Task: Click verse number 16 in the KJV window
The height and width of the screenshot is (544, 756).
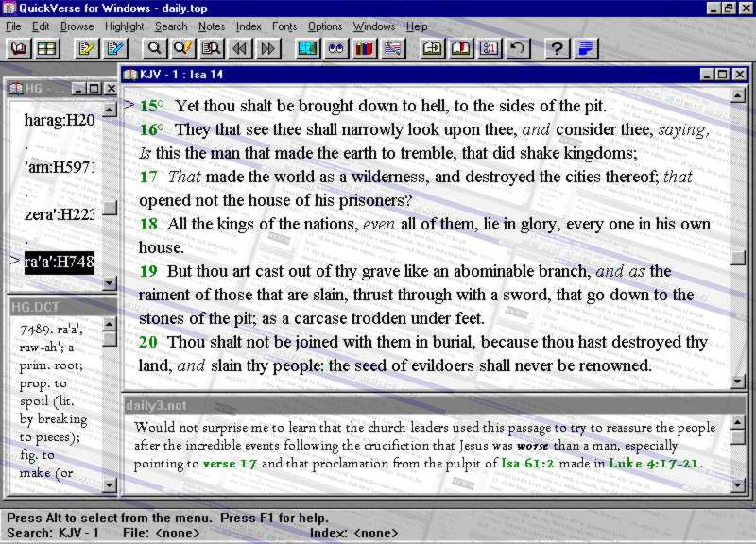Action: tap(148, 129)
